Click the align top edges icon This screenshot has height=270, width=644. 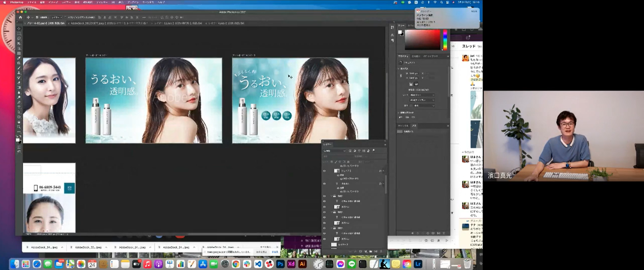point(122,17)
